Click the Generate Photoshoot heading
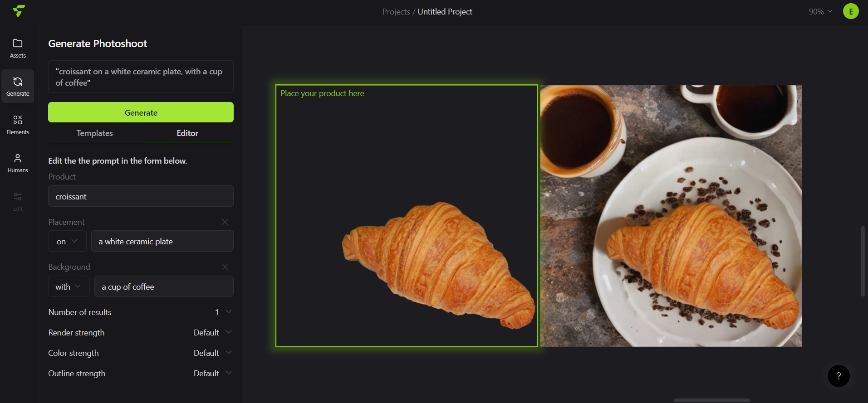Screen dimensions: 868x403 (x=98, y=44)
